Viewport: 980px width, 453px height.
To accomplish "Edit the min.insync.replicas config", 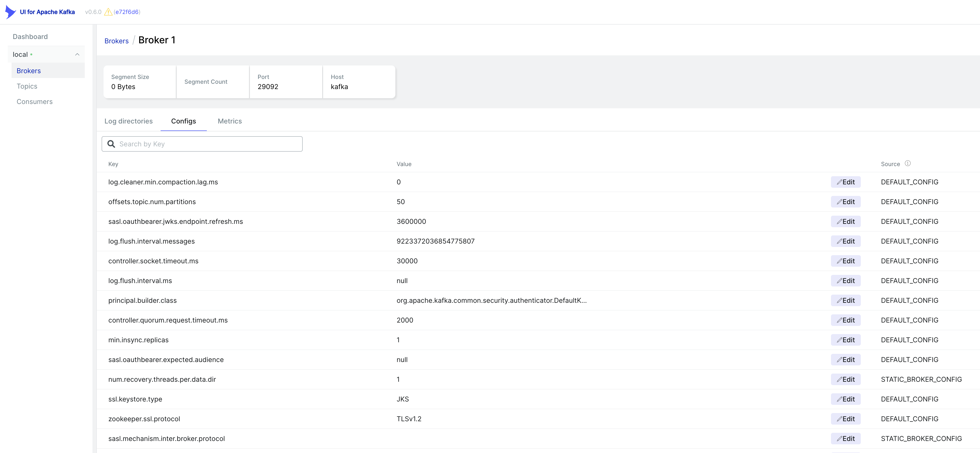I will point(845,340).
